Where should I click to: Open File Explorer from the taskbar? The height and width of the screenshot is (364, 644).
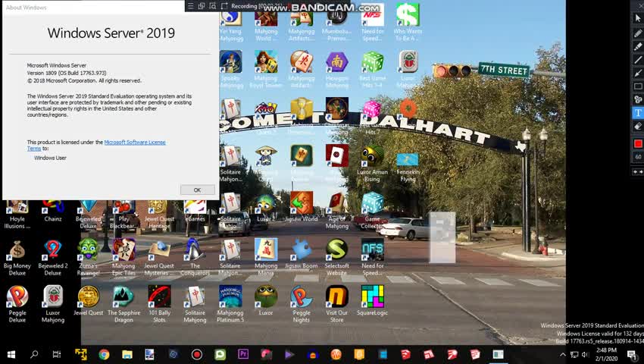click(127, 354)
